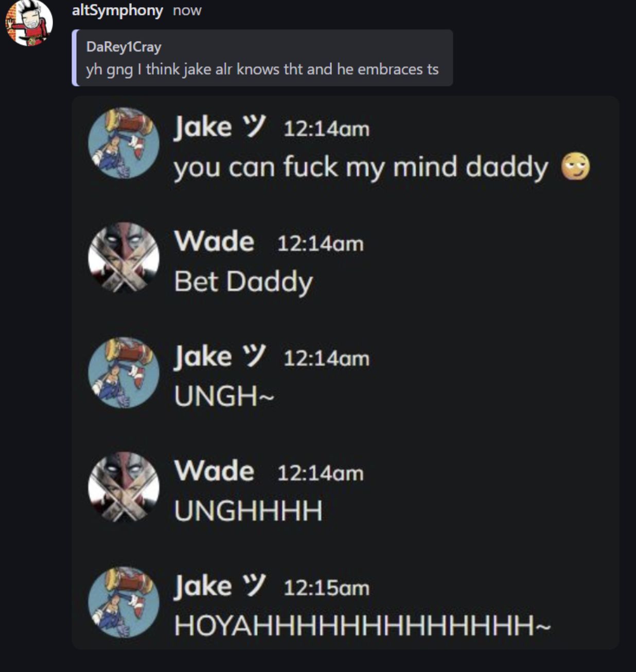Screen dimensions: 636x672
Task: Click Wade's avatar next to 'Bet Daddy'
Action: [123, 258]
